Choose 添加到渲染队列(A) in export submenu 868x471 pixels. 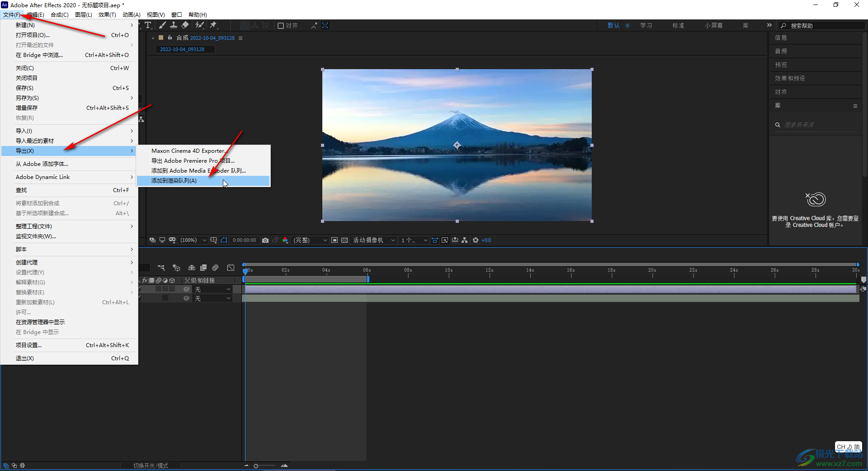[203, 180]
